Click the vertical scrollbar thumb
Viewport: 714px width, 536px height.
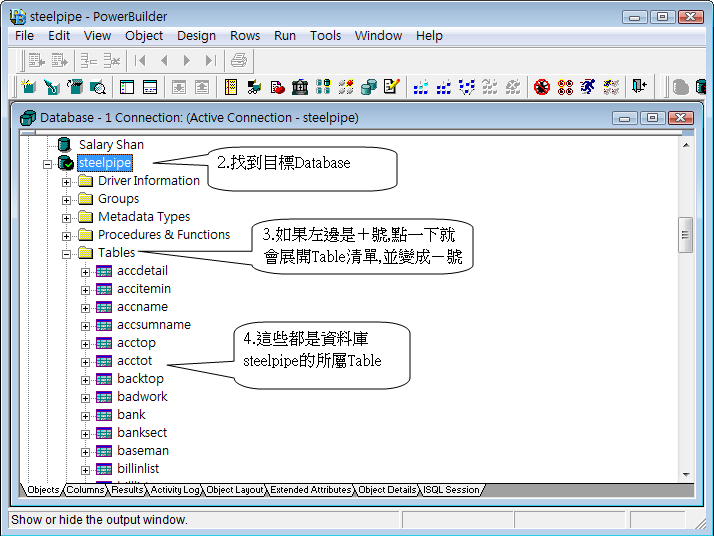click(685, 235)
